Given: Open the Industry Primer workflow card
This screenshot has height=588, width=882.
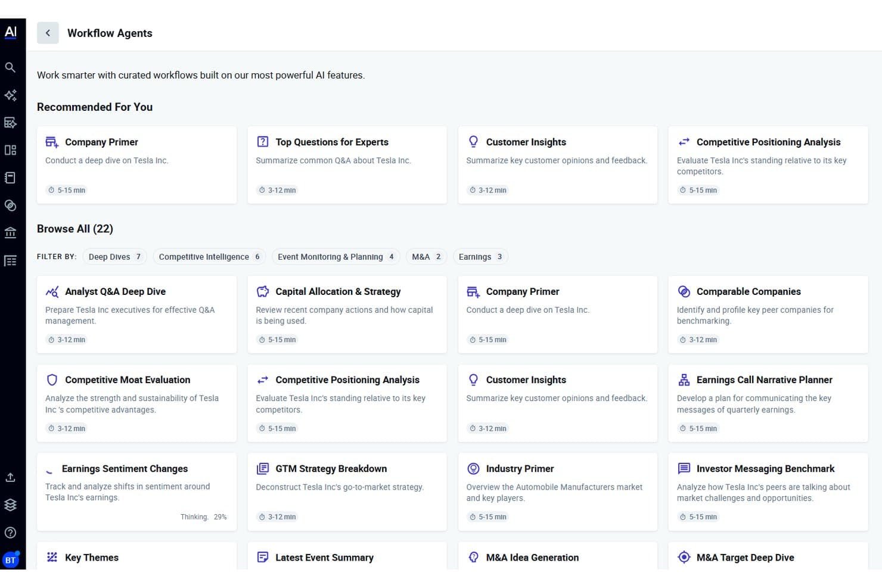Looking at the screenshot, I should (557, 492).
